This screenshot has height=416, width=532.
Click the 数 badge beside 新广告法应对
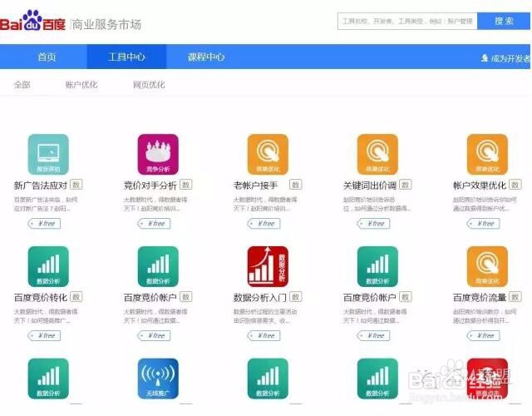tap(76, 185)
